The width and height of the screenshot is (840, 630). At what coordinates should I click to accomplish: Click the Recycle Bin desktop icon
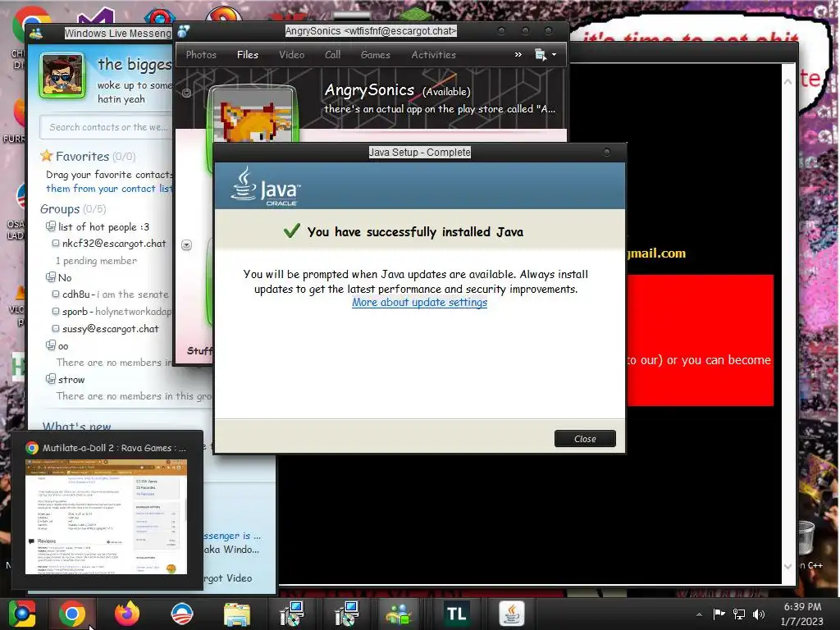point(807,537)
